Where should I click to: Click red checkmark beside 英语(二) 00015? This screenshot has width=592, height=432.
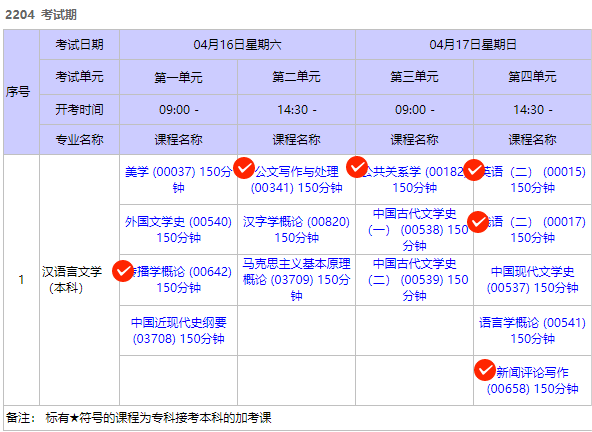(474, 170)
